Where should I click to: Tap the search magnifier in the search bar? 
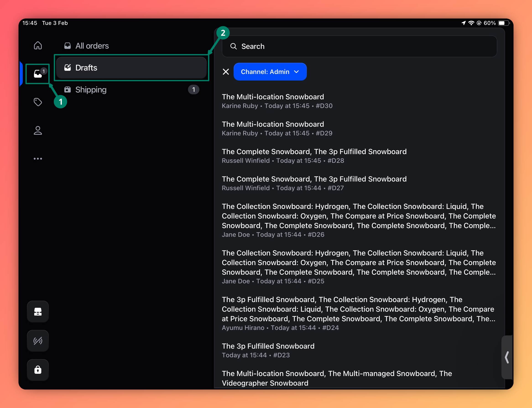234,46
